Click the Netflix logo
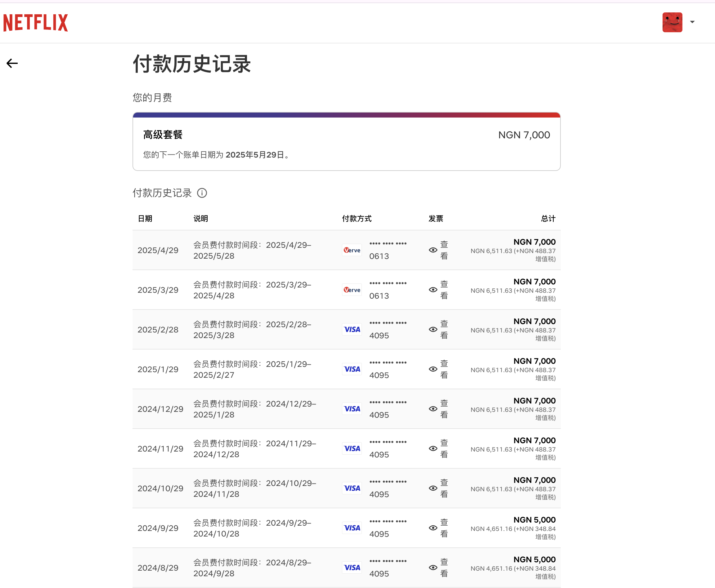The height and width of the screenshot is (588, 715). (x=36, y=23)
